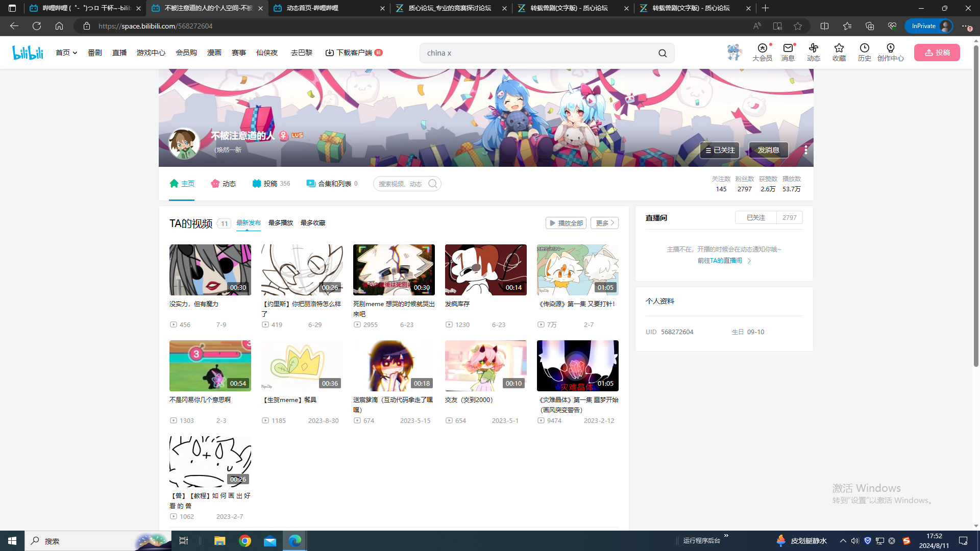This screenshot has height=551, width=980.
Task: Open the 【生贺meme】餐具 video title
Action: [x=289, y=400]
